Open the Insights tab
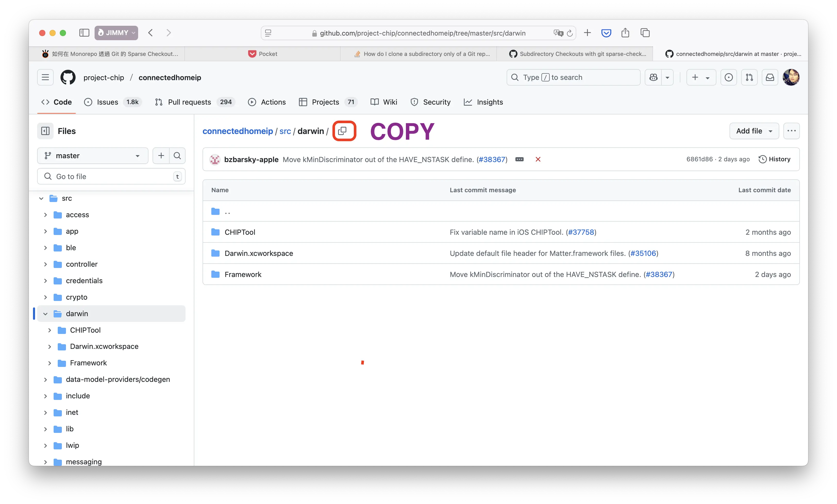The width and height of the screenshot is (837, 504). (x=483, y=102)
